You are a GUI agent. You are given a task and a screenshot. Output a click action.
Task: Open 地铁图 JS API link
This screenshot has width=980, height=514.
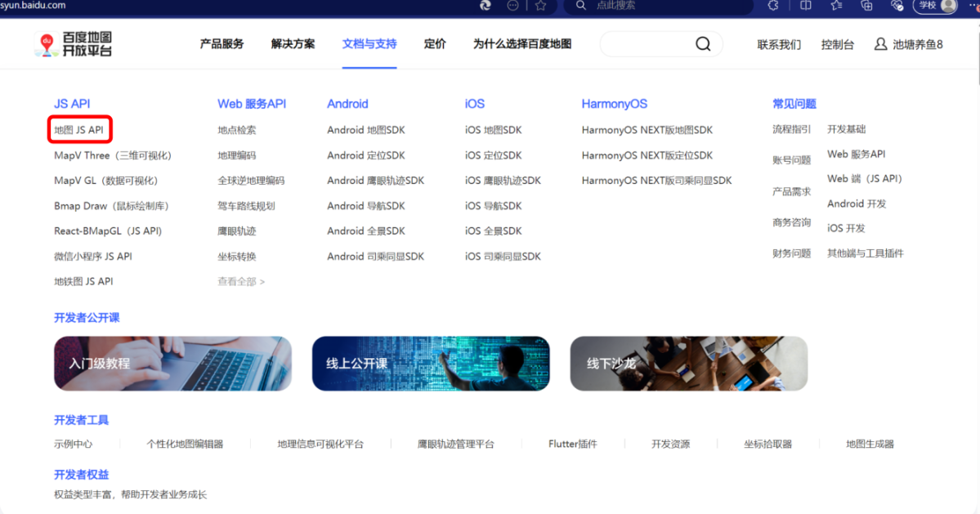pyautogui.click(x=83, y=282)
